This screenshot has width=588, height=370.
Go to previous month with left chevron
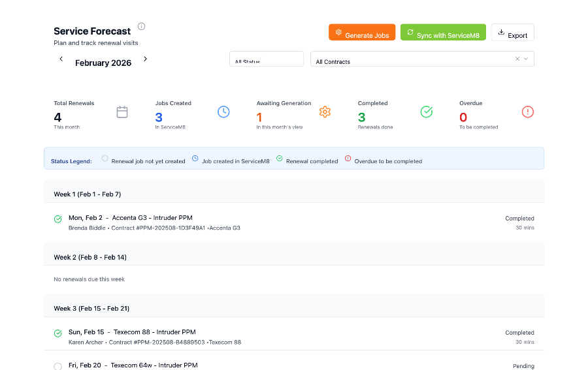point(61,59)
